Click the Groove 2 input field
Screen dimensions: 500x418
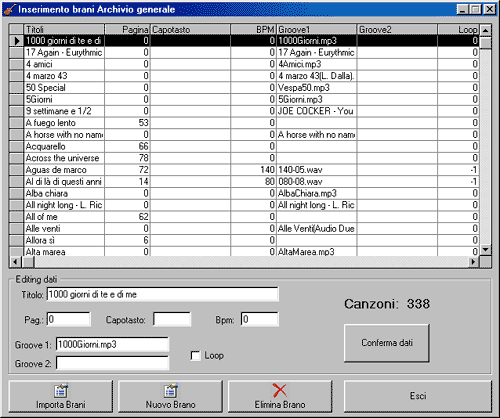coord(113,363)
